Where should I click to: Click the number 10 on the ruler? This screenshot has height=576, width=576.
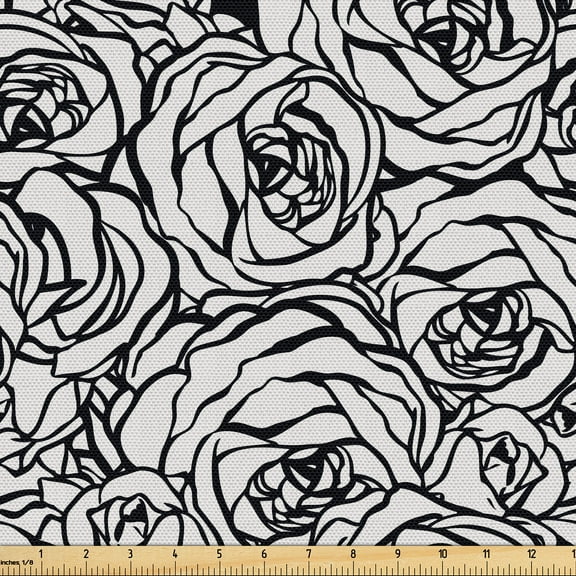click(x=443, y=554)
